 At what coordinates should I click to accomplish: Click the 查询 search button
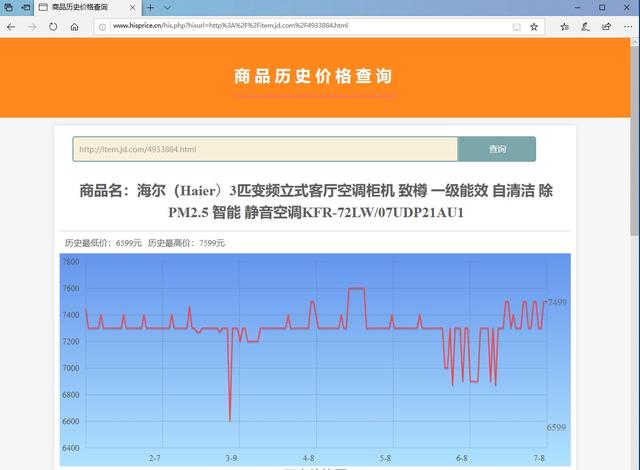click(497, 149)
